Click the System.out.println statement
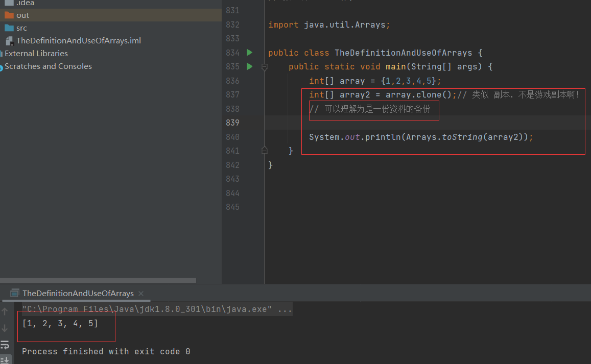Screen dimensions: 591x364 (x=421, y=137)
